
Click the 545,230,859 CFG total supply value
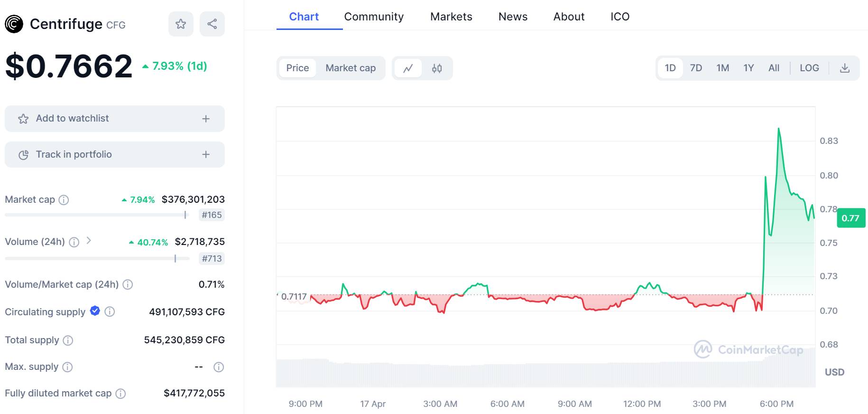click(x=185, y=340)
